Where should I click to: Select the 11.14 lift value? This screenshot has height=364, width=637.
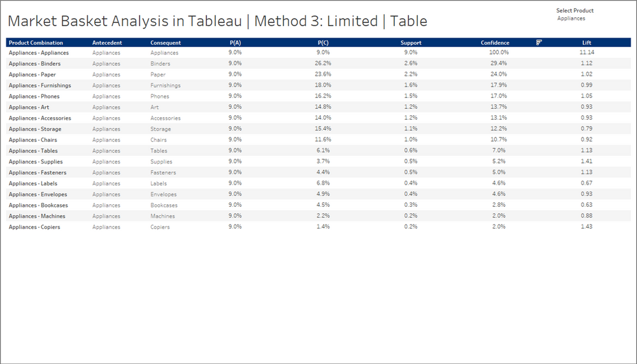tap(587, 52)
